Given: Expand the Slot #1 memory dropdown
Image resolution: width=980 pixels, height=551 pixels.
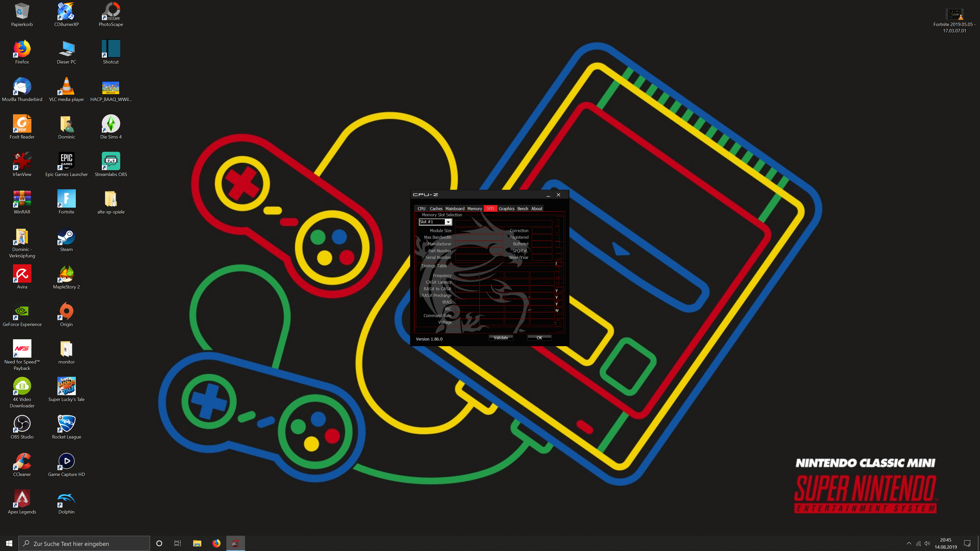Looking at the screenshot, I should point(448,222).
